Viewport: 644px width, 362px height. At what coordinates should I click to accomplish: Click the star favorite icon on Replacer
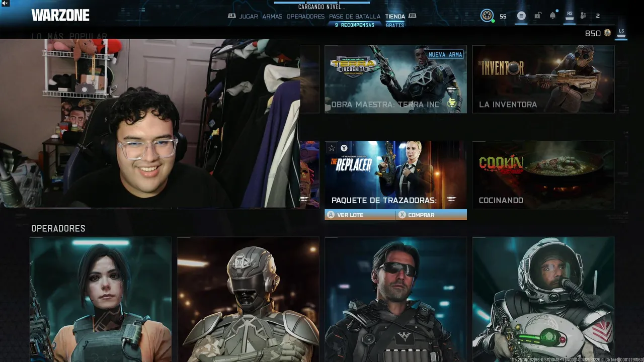332,148
